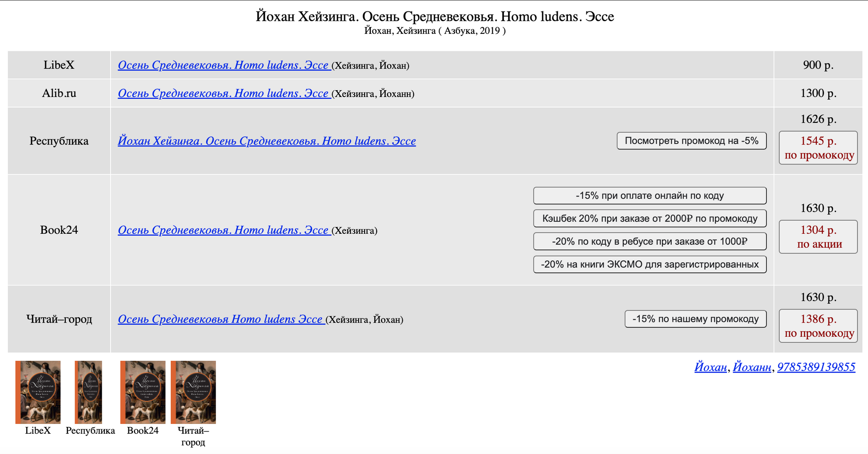Click the Республика caption under cover
868x454 pixels.
pos(90,430)
